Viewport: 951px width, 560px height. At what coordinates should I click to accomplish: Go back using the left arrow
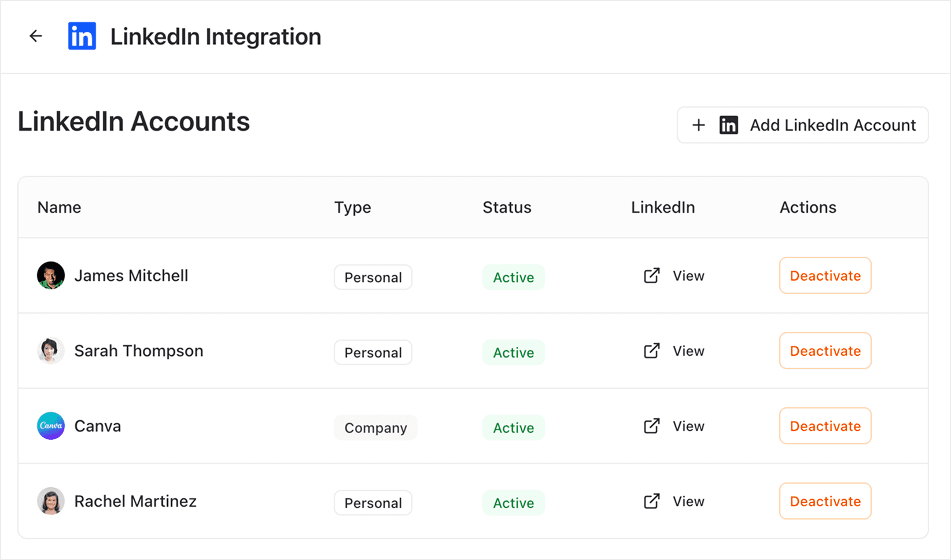point(36,36)
